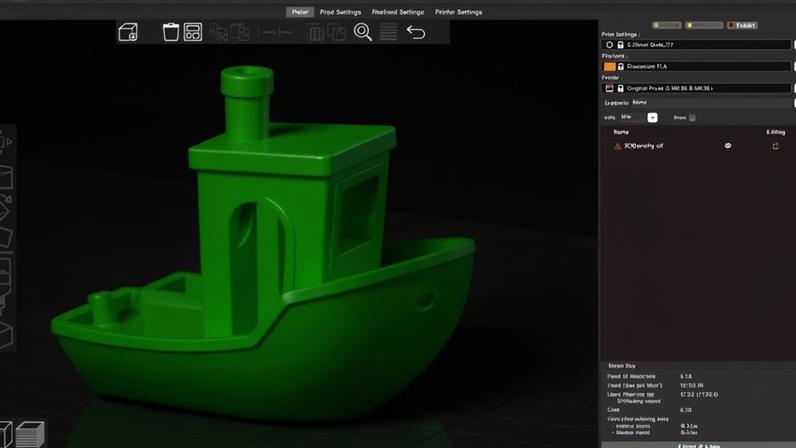Screen dimensions: 796x448
Task: Click the Sliced Info heading
Action: click(622, 366)
